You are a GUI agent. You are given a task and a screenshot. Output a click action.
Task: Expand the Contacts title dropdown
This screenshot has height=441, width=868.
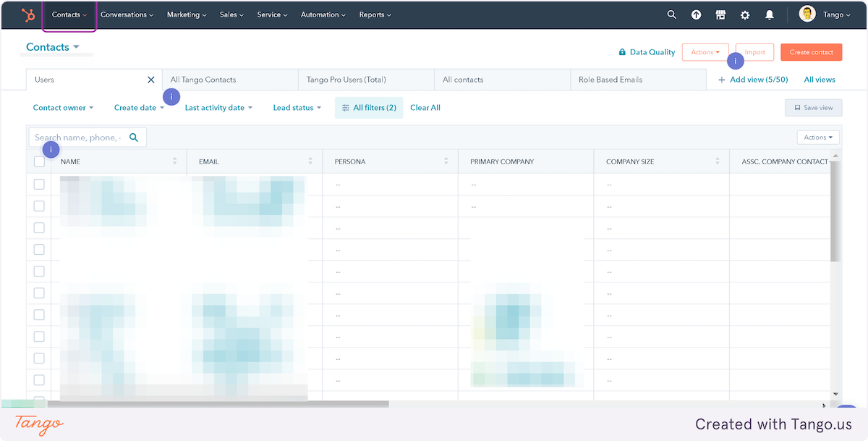coord(53,47)
